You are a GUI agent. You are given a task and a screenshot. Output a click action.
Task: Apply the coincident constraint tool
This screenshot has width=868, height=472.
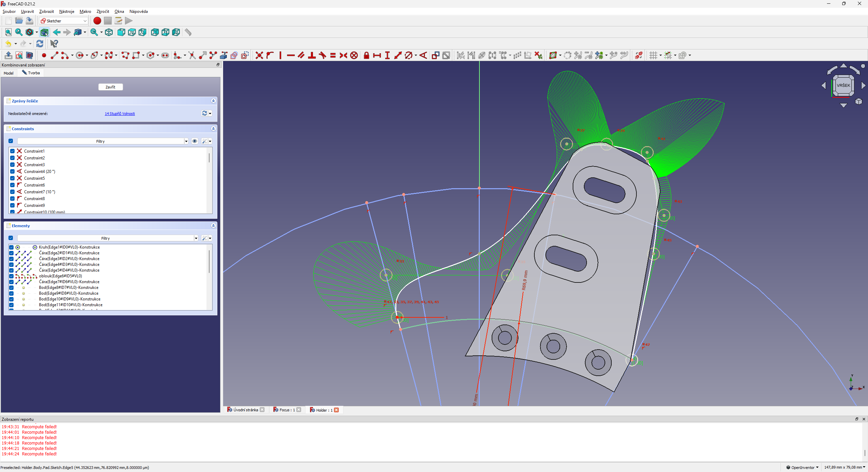tap(259, 56)
